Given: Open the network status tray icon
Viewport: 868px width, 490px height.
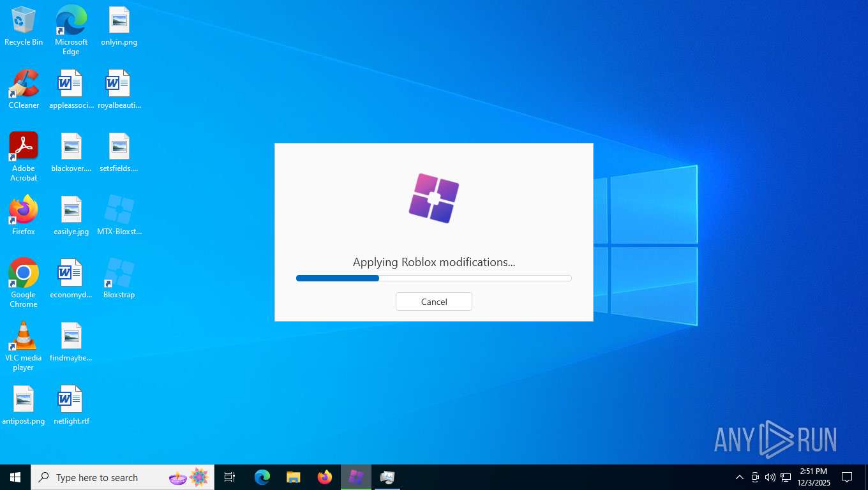Looking at the screenshot, I should (x=786, y=477).
